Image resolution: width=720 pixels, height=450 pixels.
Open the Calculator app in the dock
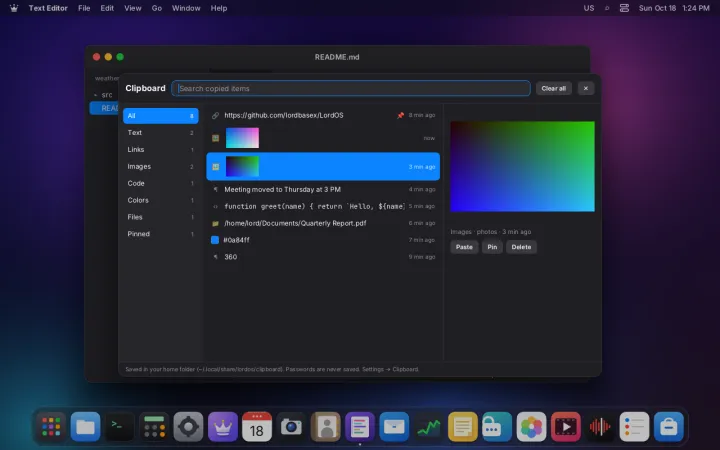click(154, 427)
